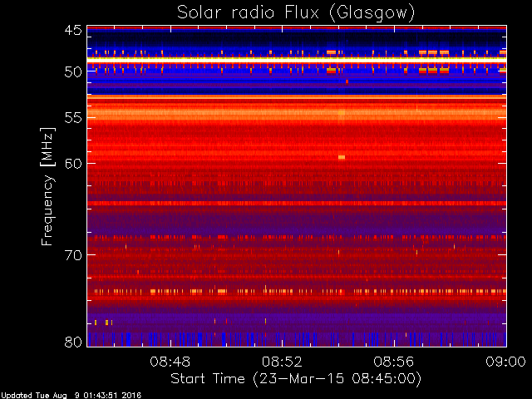Click the bright yellow-white band near 49 MHz
This screenshot has width=532, height=399.
coord(297,59)
